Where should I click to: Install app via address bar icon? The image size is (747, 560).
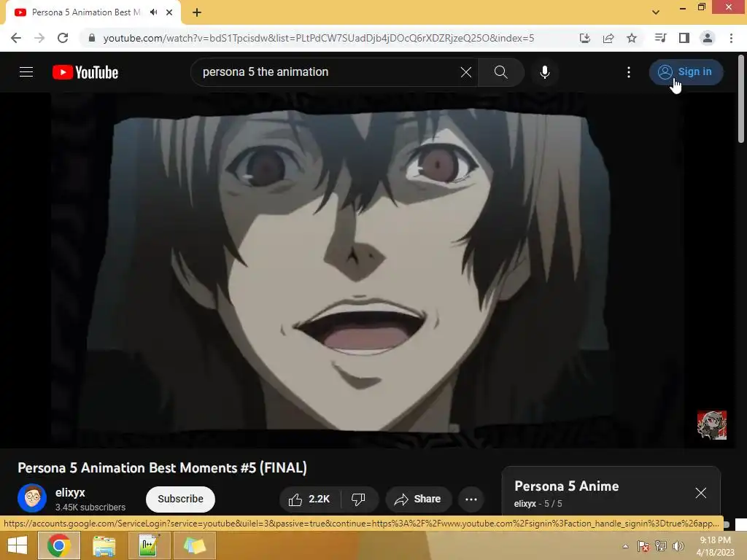click(585, 38)
